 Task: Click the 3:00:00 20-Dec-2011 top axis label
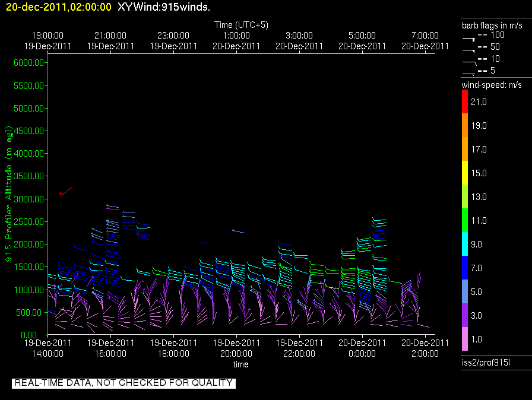(x=299, y=41)
